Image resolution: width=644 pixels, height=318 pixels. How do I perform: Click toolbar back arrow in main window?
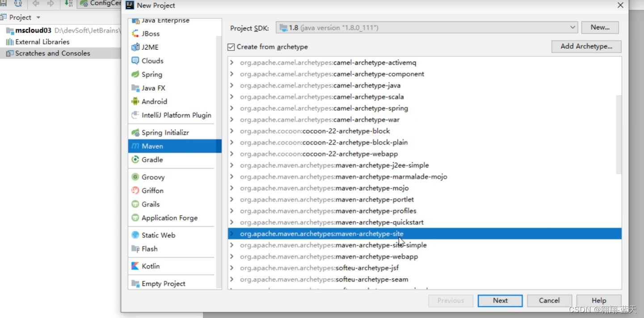click(x=36, y=4)
